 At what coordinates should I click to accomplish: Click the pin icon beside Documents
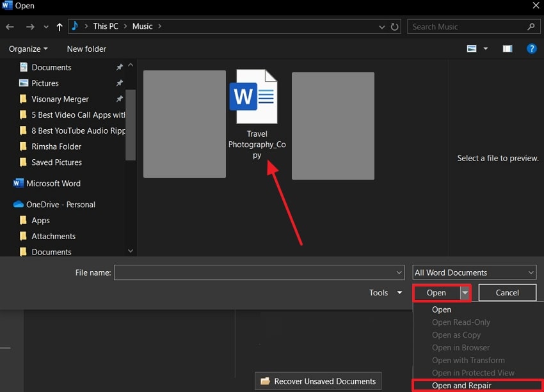(119, 67)
